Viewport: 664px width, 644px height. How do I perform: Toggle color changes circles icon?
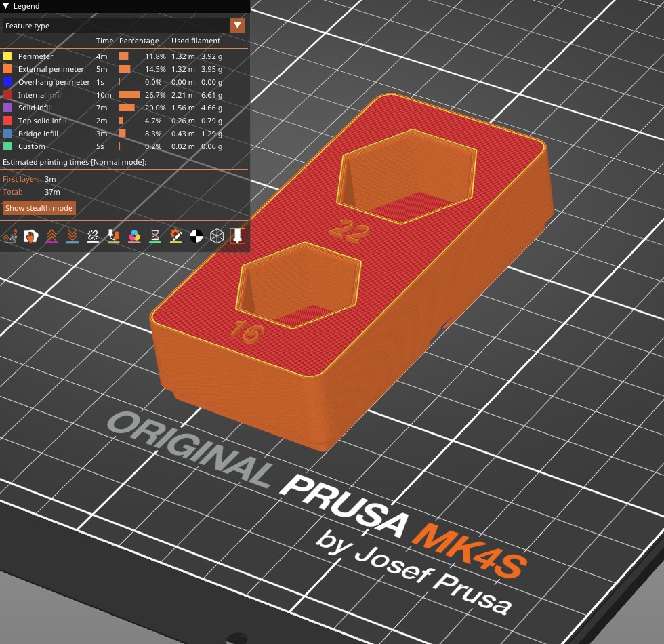point(134,236)
